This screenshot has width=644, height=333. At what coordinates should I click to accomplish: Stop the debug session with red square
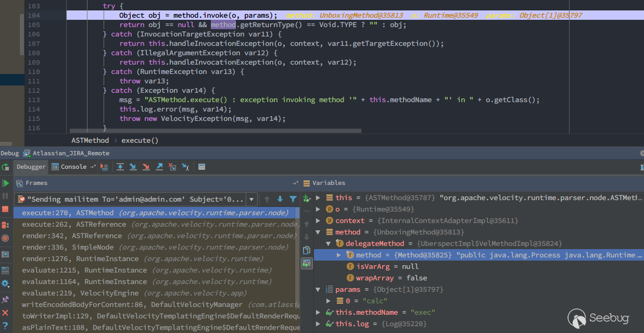(5, 209)
